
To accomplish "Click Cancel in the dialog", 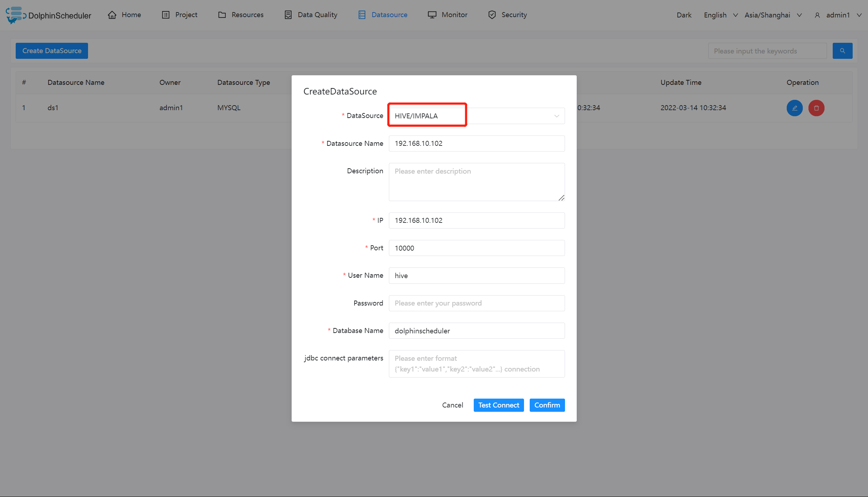I will click(x=452, y=405).
